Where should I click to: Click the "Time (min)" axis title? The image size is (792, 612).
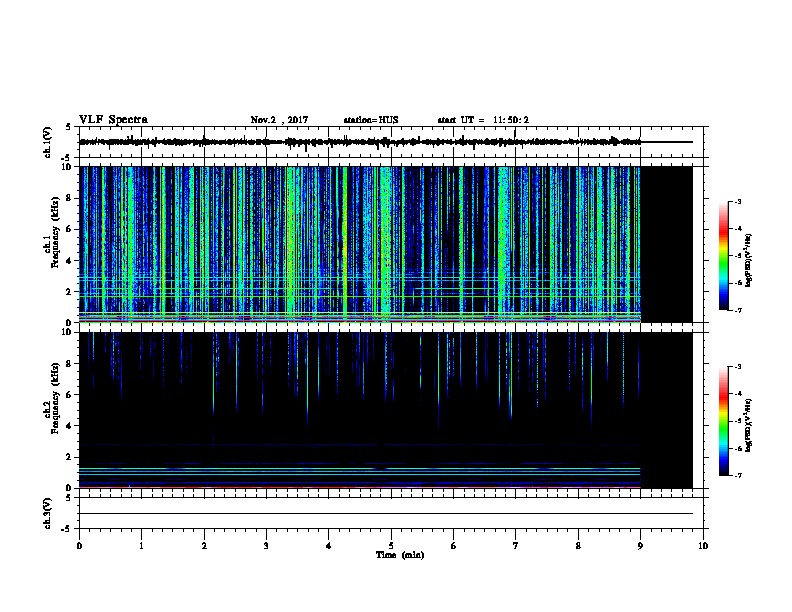pos(400,555)
